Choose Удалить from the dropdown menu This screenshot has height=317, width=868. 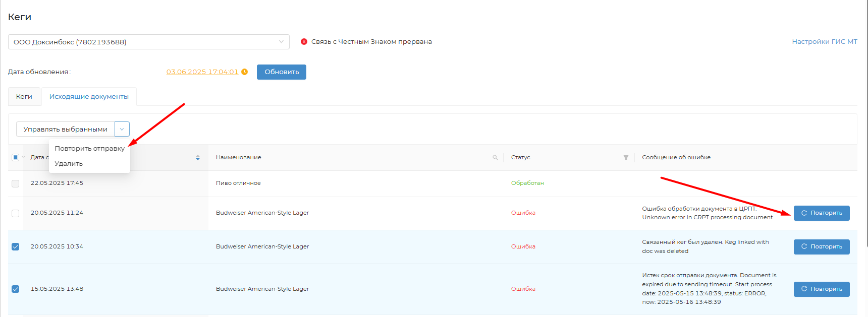pos(69,164)
